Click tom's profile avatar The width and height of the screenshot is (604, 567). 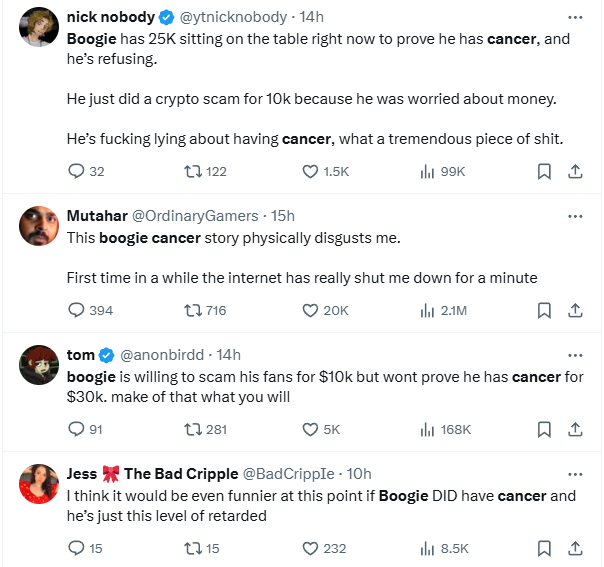click(x=39, y=365)
